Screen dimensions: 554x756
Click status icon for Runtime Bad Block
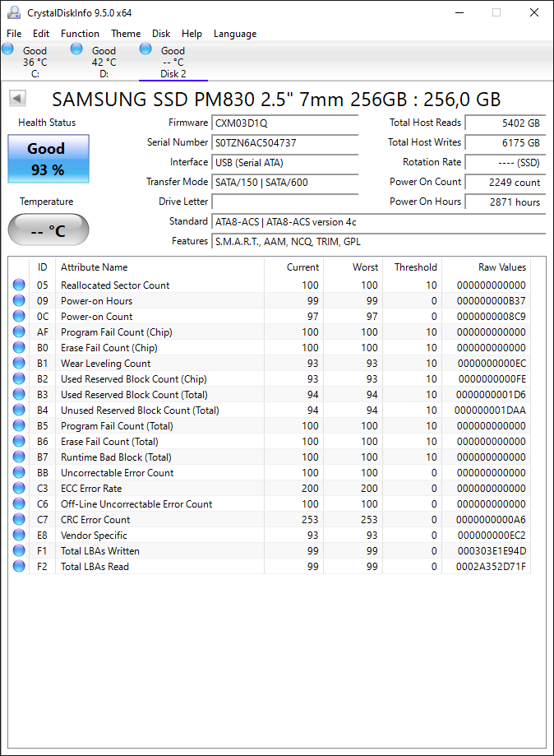(19, 457)
